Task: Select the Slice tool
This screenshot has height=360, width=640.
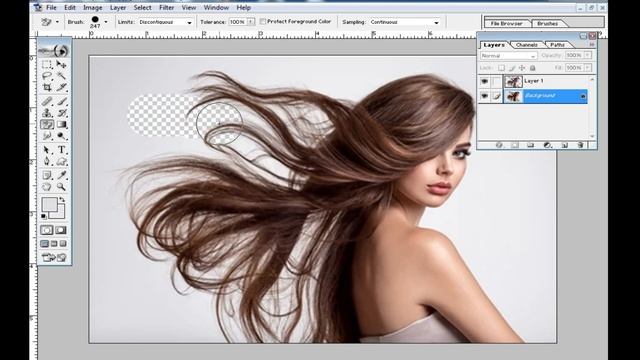Action: point(61,87)
